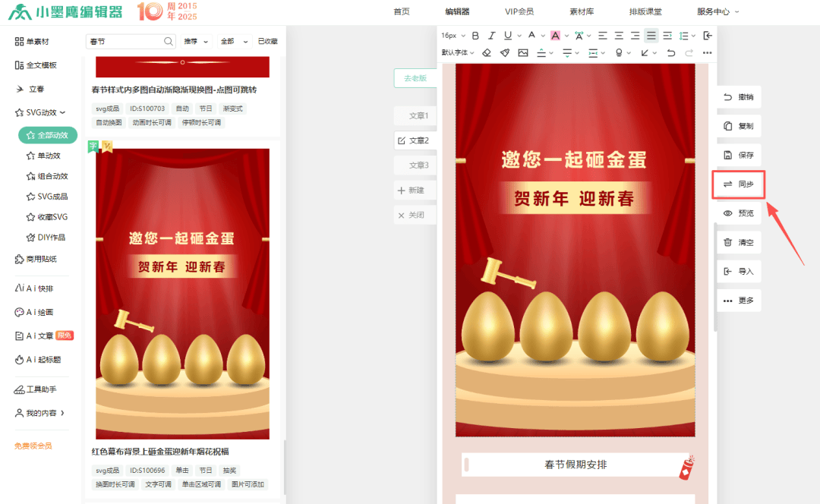Image resolution: width=820 pixels, height=504 pixels.
Task: Toggle bold text formatting
Action: 475,36
